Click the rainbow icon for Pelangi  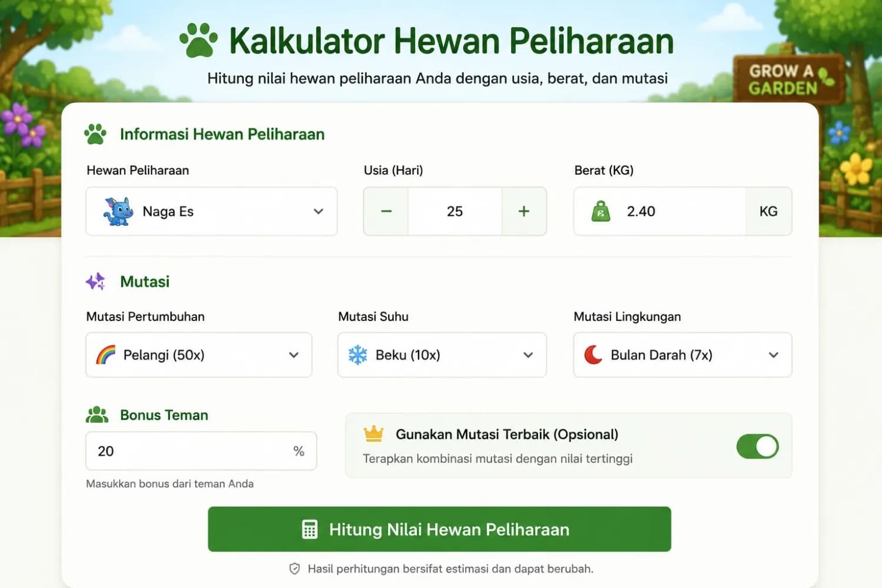[106, 355]
